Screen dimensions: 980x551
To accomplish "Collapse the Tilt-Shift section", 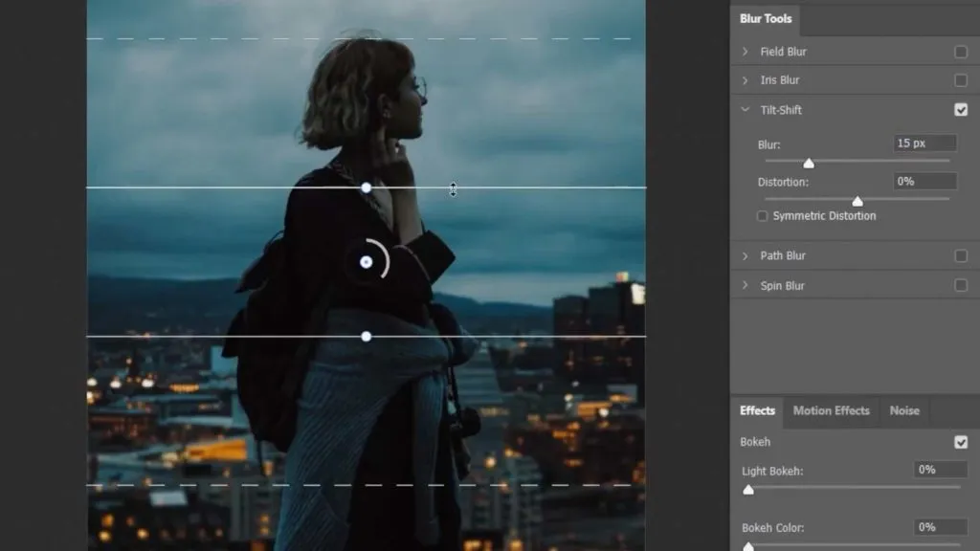I will (745, 109).
